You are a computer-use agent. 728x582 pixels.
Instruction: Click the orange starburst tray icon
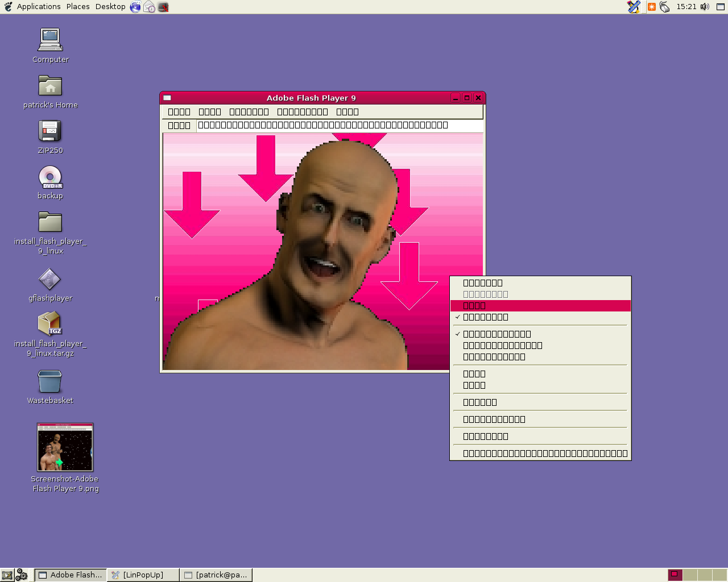pyautogui.click(x=652, y=7)
